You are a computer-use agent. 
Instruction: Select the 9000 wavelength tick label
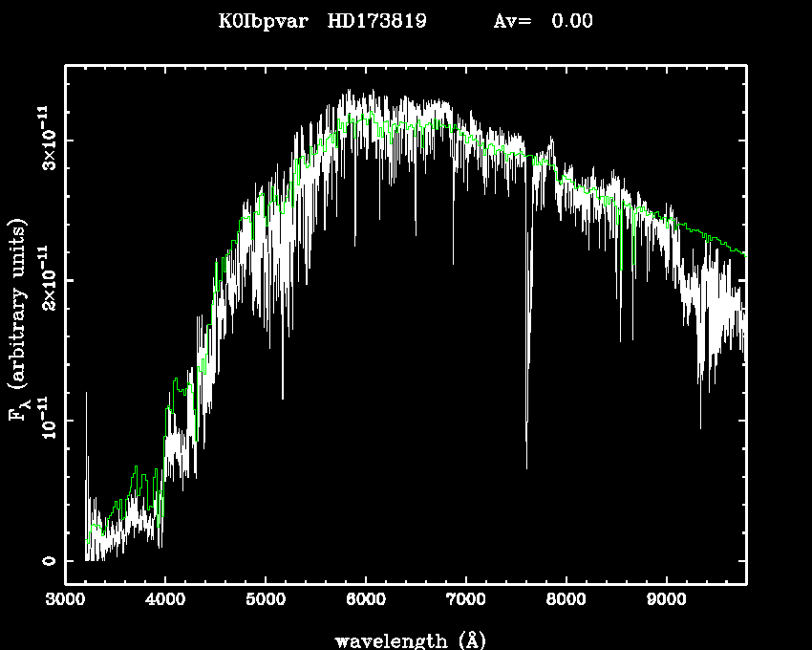point(667,601)
